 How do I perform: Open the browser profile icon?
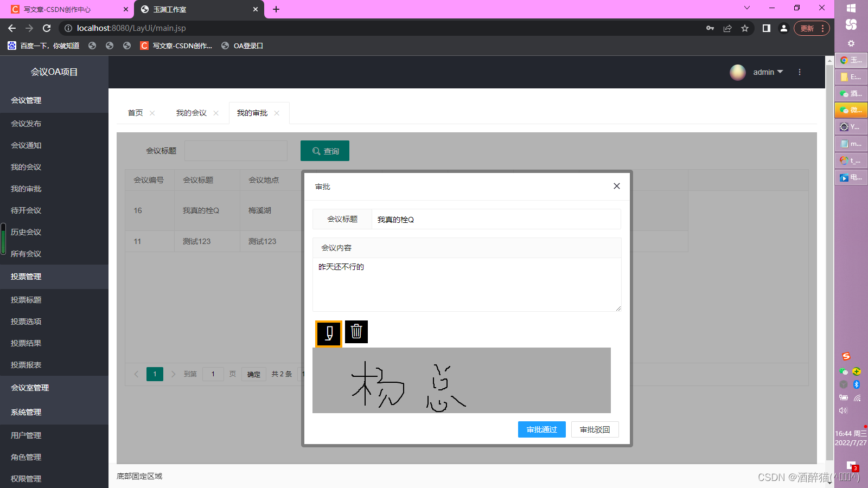point(784,28)
